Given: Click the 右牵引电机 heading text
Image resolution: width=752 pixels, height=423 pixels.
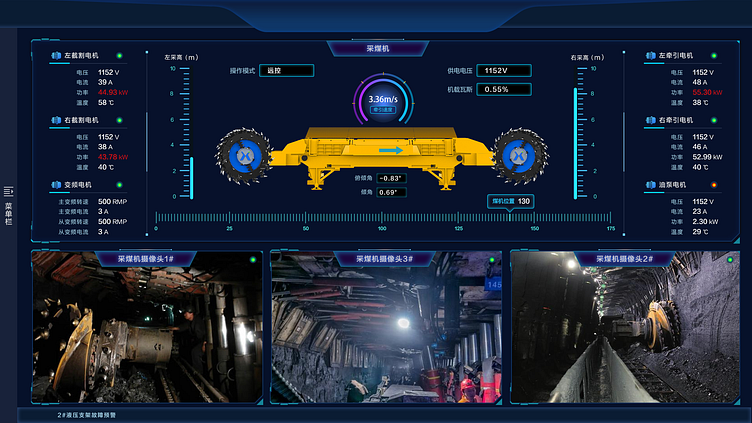Looking at the screenshot, I should tap(676, 120).
